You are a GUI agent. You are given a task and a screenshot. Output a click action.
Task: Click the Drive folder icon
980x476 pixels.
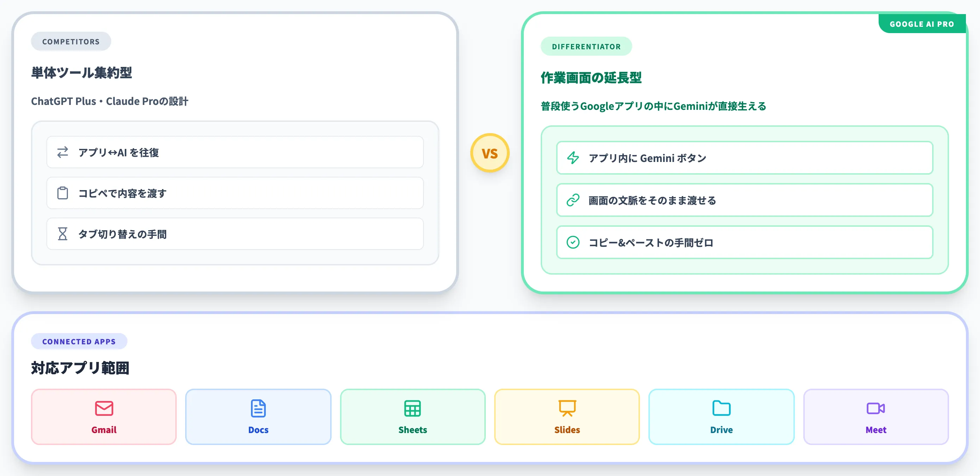(x=721, y=408)
